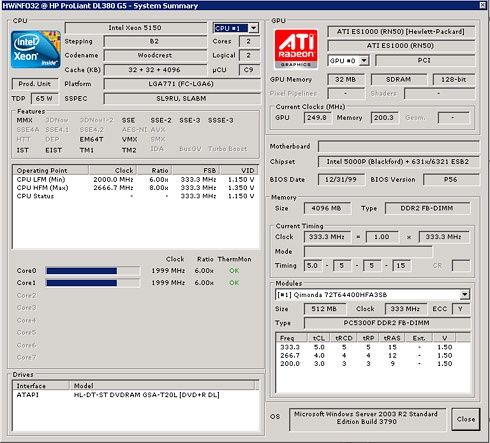Click the Core0 usage bar

pyautogui.click(x=93, y=271)
